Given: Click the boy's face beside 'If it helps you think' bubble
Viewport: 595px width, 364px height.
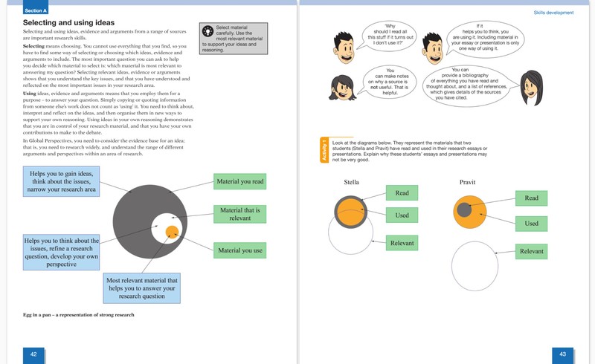Looking at the screenshot, I should [433, 48].
